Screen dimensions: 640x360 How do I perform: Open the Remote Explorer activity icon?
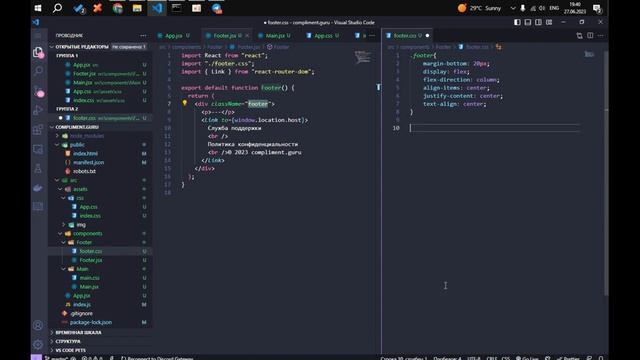coord(38,149)
